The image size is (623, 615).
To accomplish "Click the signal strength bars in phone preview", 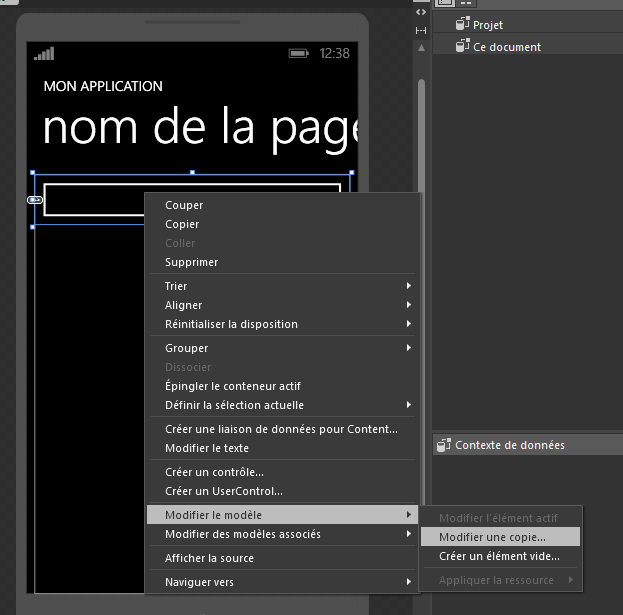I will (44, 54).
